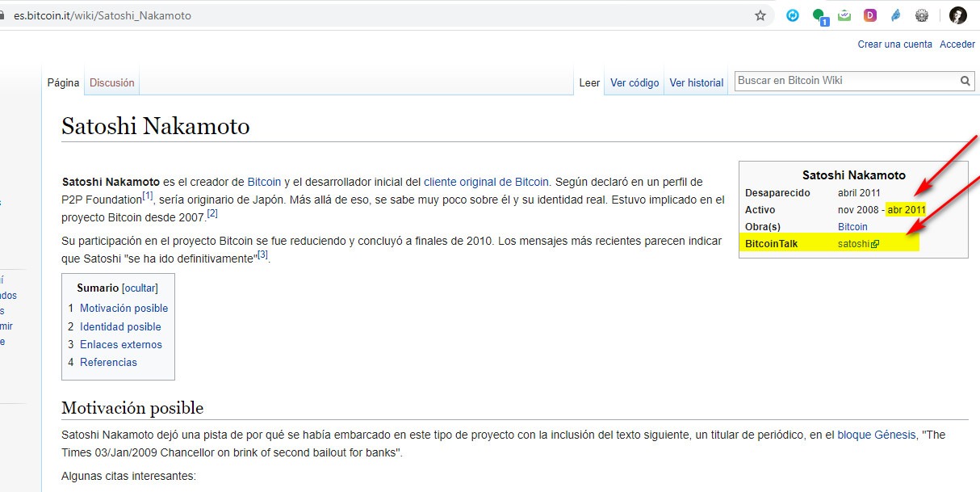Image resolution: width=980 pixels, height=492 pixels.
Task: Open the Chrome profile avatar
Action: tap(958, 15)
